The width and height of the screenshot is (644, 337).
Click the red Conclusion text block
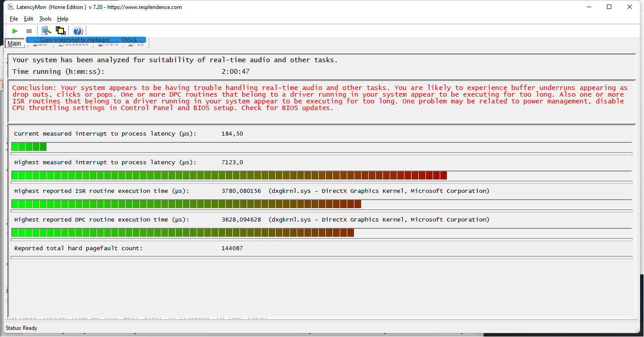coord(320,98)
